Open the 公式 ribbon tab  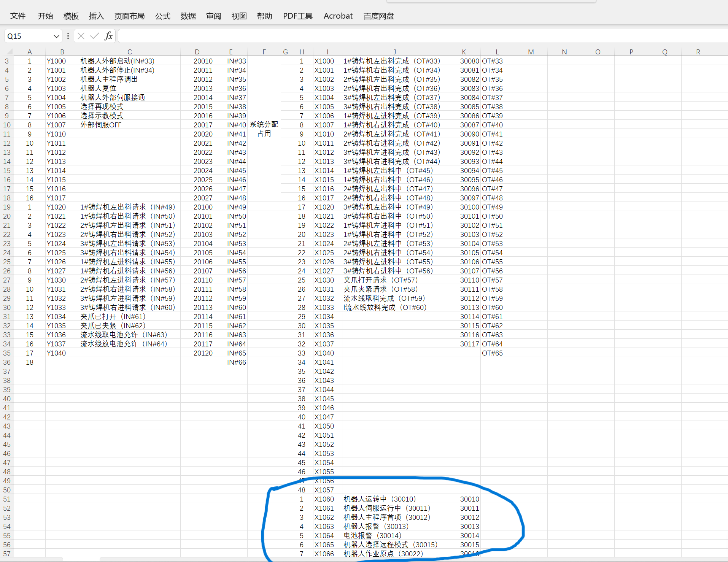pyautogui.click(x=162, y=16)
